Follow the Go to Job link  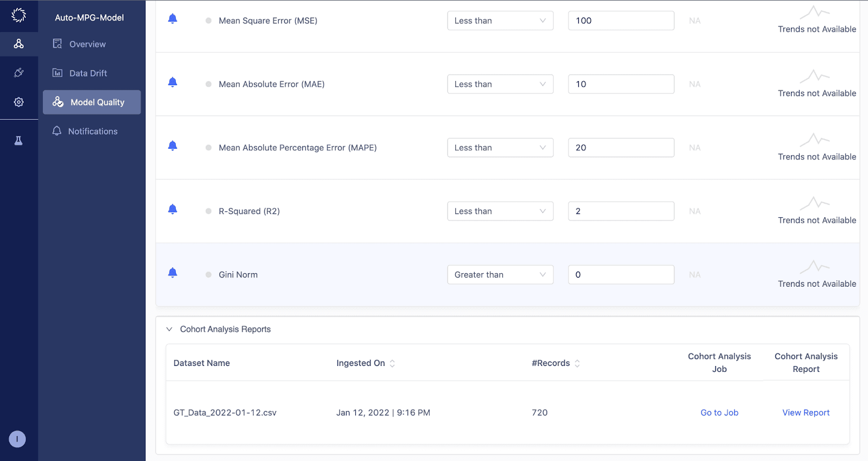[719, 413]
